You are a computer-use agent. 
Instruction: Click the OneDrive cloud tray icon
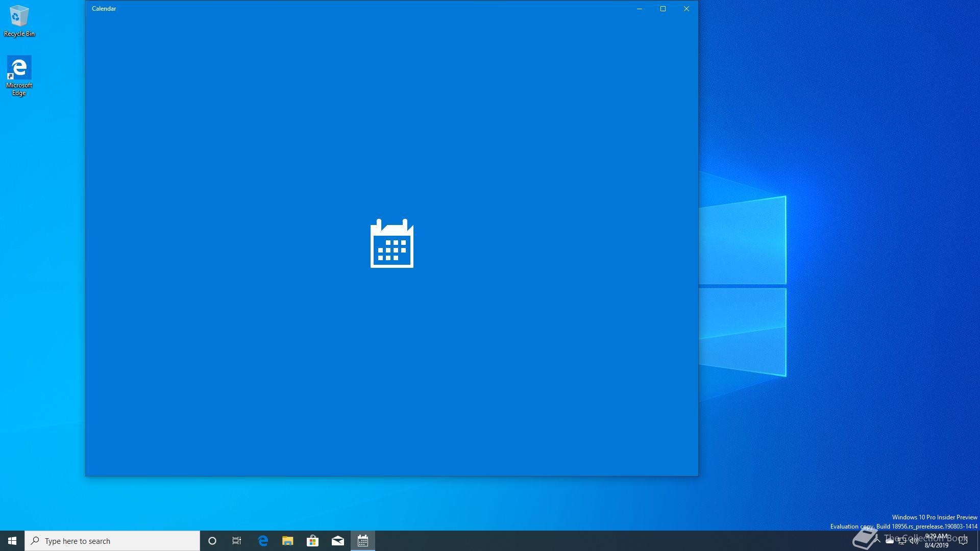(890, 541)
